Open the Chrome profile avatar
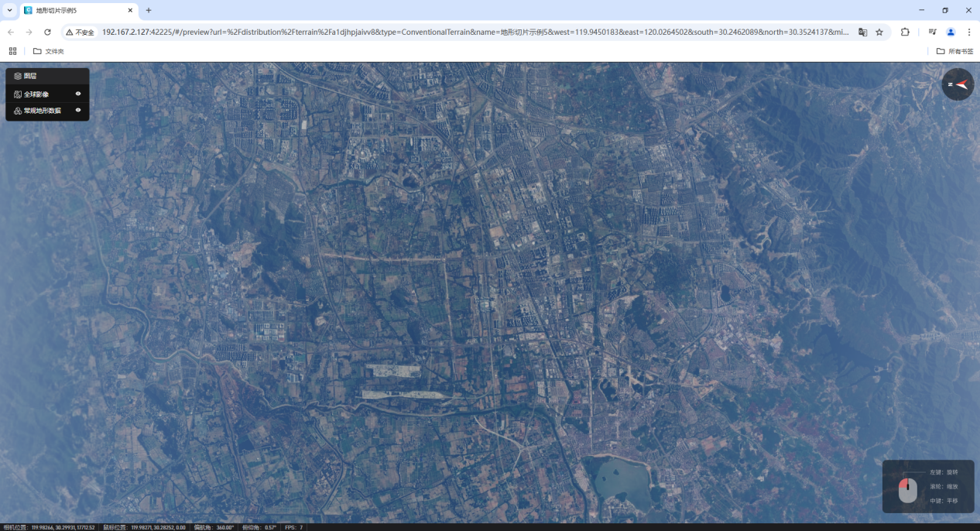Image resolution: width=980 pixels, height=531 pixels. point(951,33)
